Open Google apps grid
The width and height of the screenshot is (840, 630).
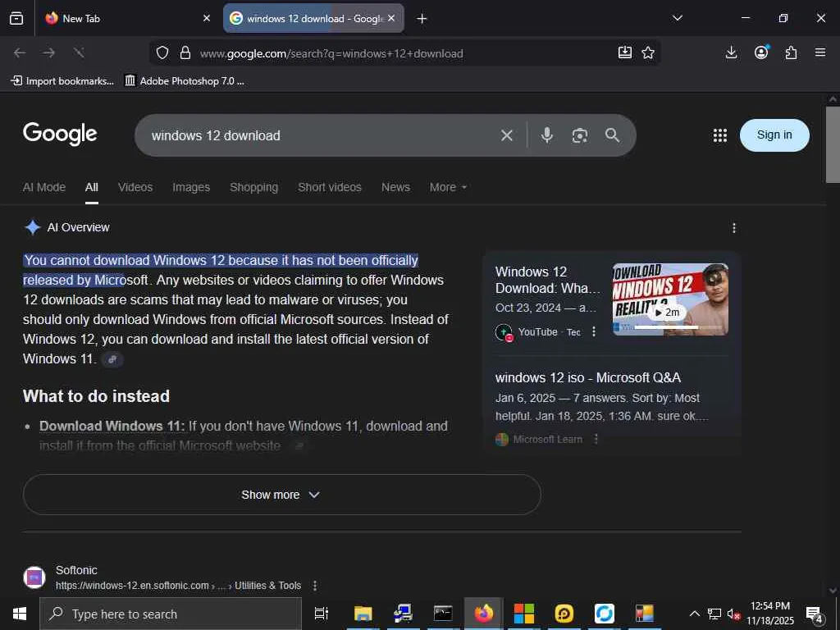click(x=720, y=135)
